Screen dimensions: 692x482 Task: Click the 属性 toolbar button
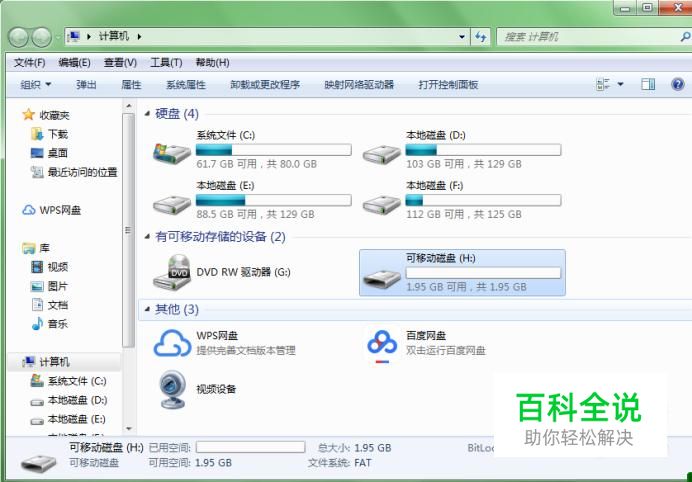[x=131, y=84]
